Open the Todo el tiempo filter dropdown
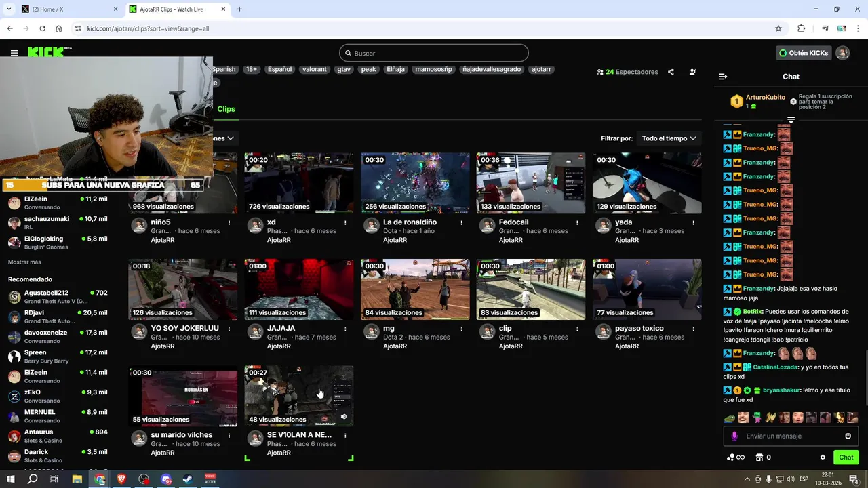Image resolution: width=868 pixels, height=488 pixels. click(669, 138)
